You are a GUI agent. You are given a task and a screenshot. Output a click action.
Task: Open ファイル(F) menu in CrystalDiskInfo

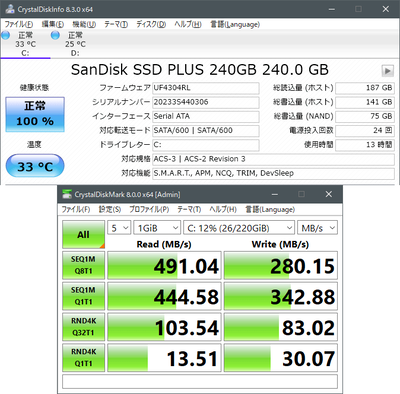pyautogui.click(x=19, y=24)
